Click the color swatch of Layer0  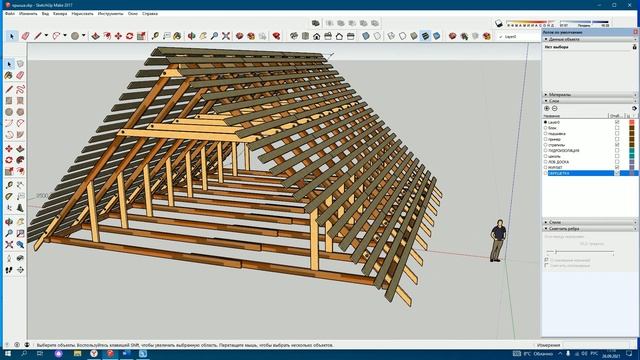632,122
